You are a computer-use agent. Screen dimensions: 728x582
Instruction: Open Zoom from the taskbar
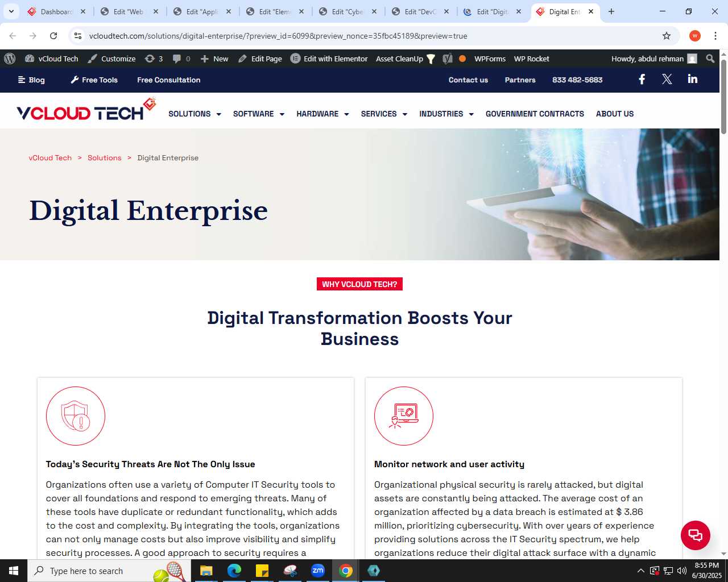click(317, 571)
